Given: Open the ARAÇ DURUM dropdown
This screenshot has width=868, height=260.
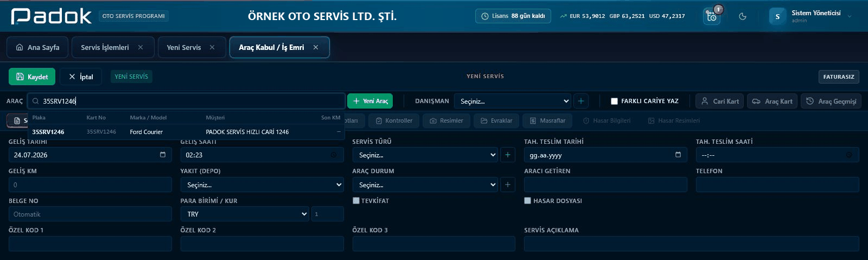Looking at the screenshot, I should point(425,185).
